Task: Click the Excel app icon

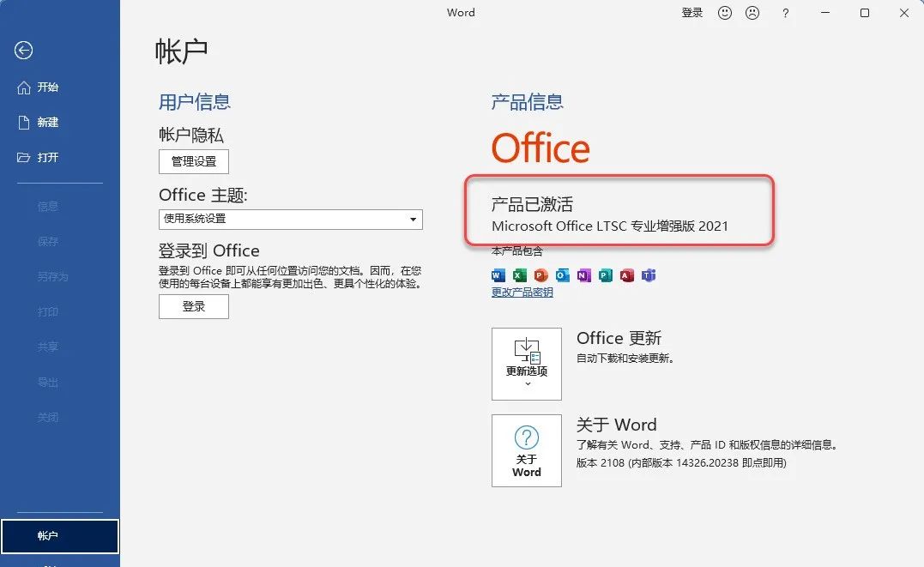Action: tap(519, 275)
